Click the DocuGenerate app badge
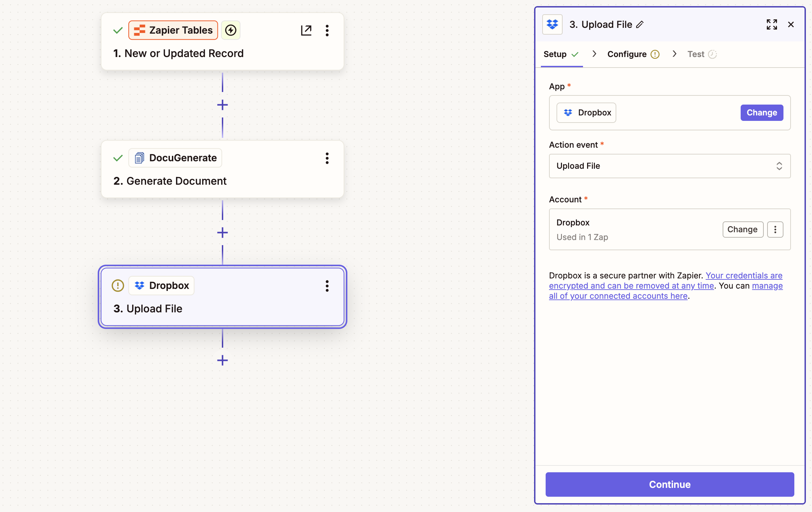 point(175,158)
